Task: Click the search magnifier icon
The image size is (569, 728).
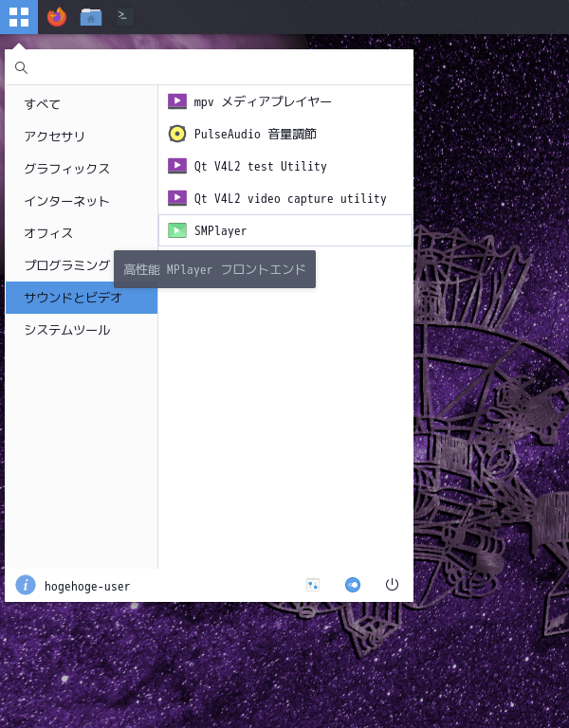Action: point(21,68)
